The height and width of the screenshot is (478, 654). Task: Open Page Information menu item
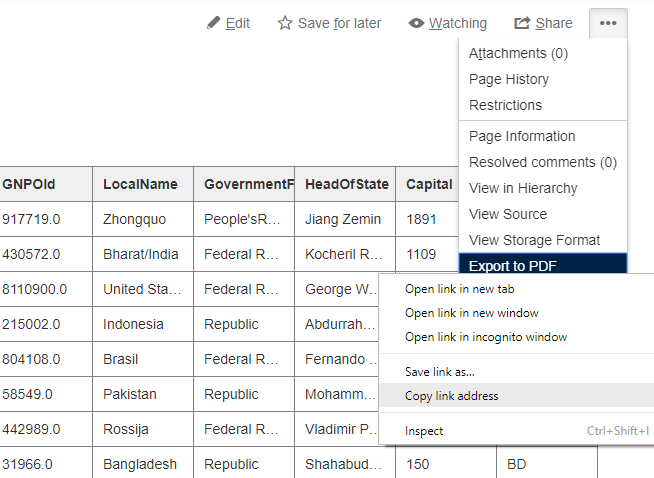[522, 136]
